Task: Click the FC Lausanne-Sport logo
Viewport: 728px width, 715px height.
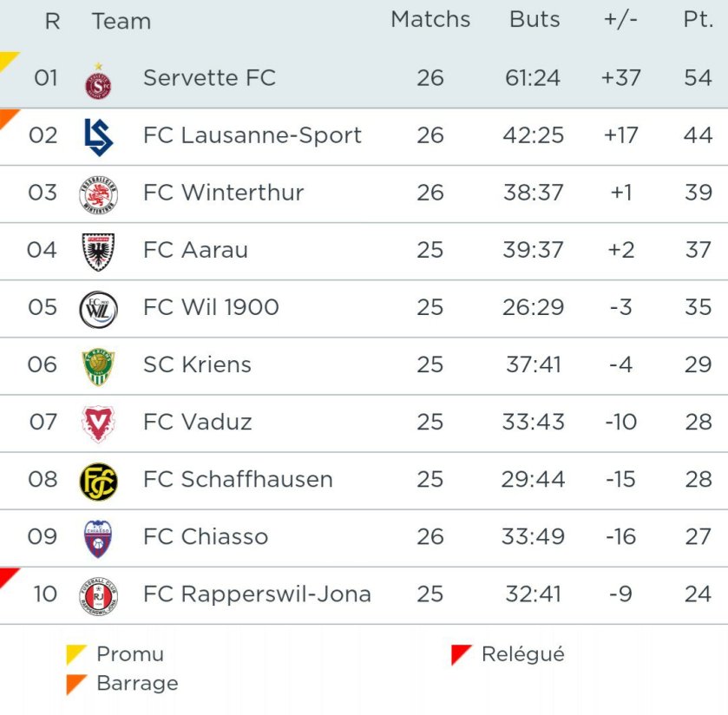Action: [x=98, y=136]
